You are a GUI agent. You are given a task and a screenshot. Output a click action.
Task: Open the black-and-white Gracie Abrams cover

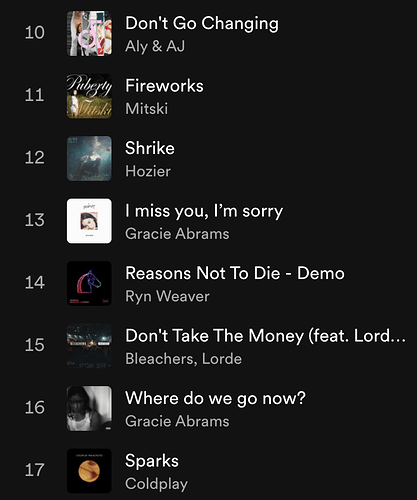89,408
